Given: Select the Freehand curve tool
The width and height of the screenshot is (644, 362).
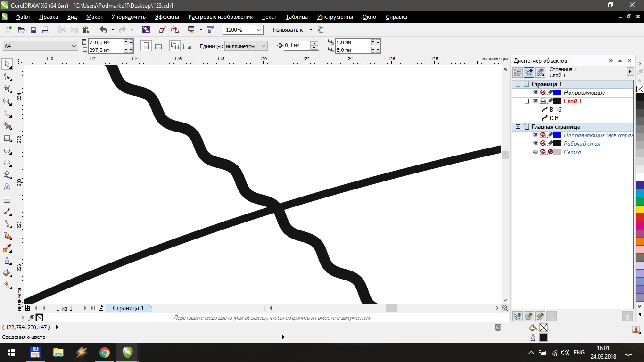Looking at the screenshot, I should 7,114.
